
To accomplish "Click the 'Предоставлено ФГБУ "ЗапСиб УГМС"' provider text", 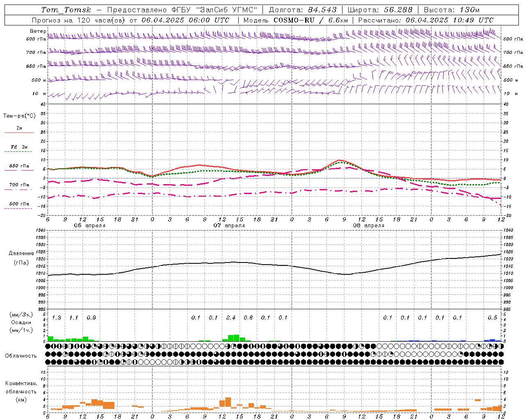I will pyautogui.click(x=182, y=10).
